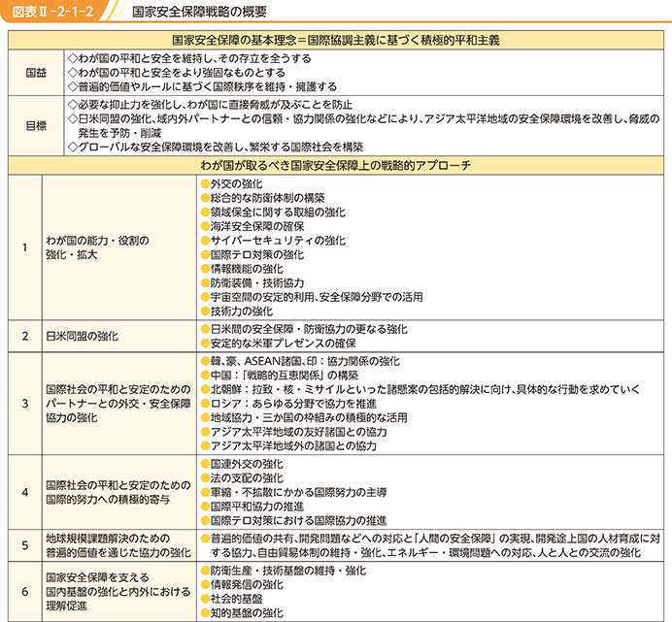This screenshot has width=672, height=622.
Task: Click the item ロシア：あらゆる分野で協力を推進
Action: 288,404
